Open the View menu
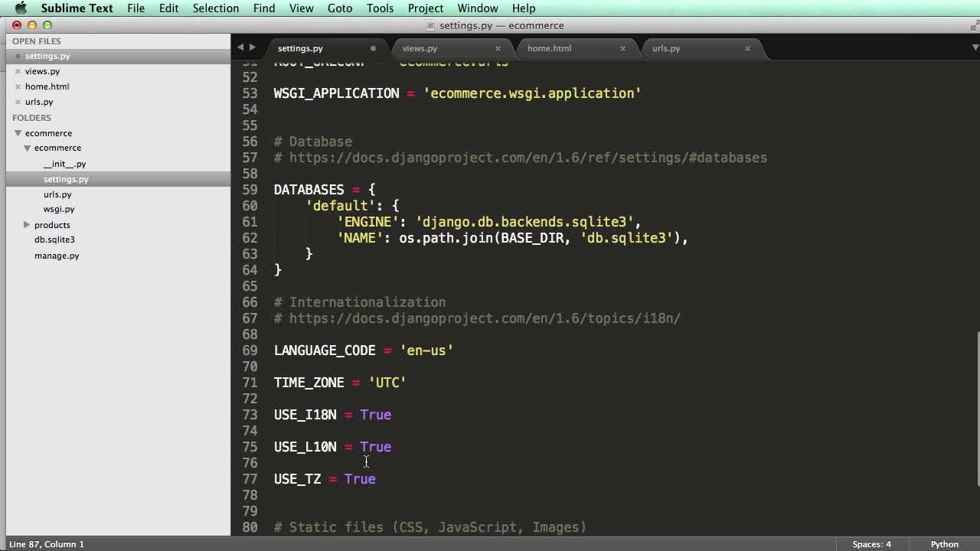This screenshot has height=551, width=980. coord(302,8)
